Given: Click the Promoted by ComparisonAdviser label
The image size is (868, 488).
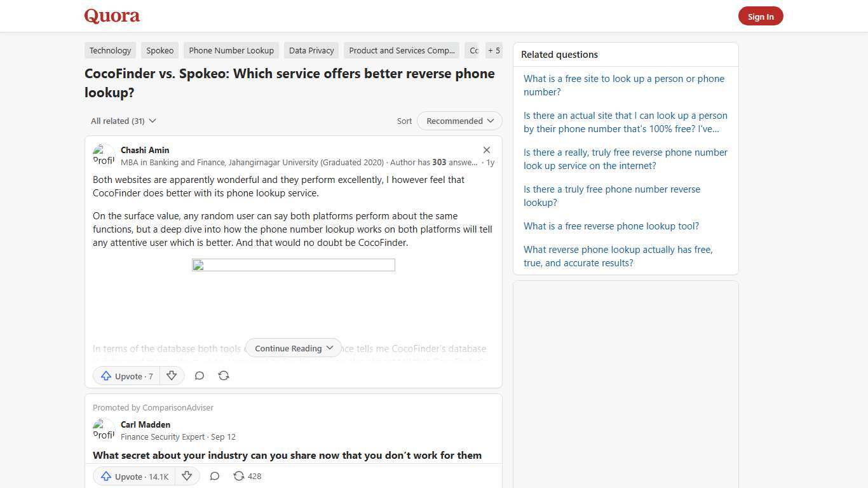Looking at the screenshot, I should tap(153, 407).
